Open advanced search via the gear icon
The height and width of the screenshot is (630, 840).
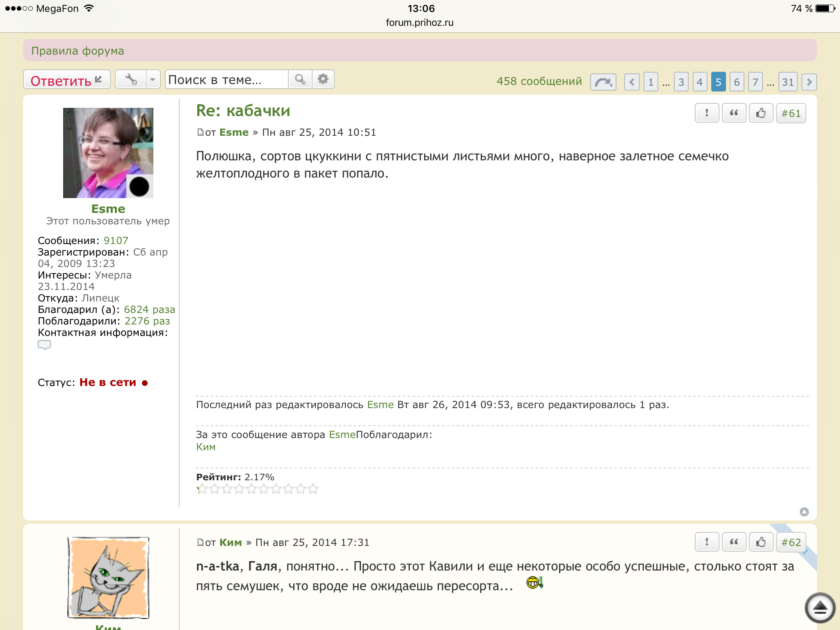pyautogui.click(x=323, y=80)
